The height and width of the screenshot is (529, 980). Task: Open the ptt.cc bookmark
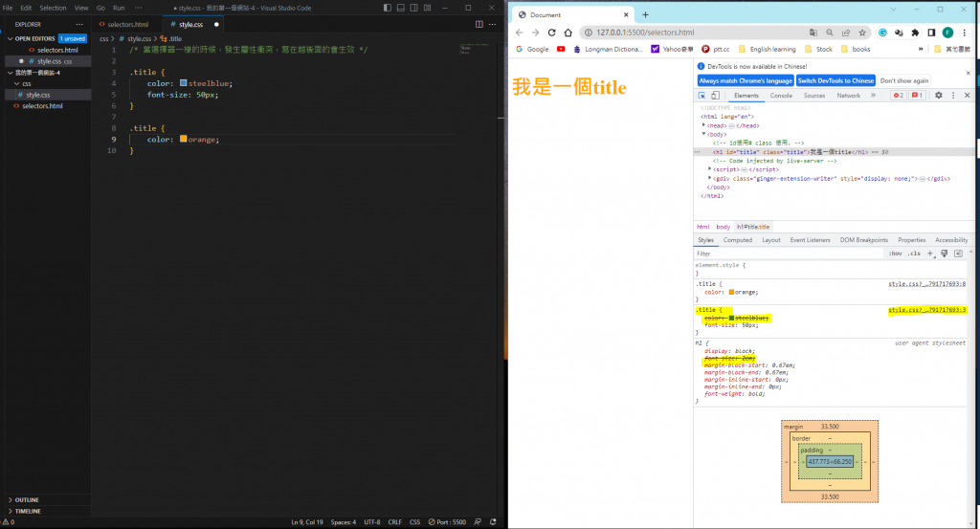[x=715, y=49]
